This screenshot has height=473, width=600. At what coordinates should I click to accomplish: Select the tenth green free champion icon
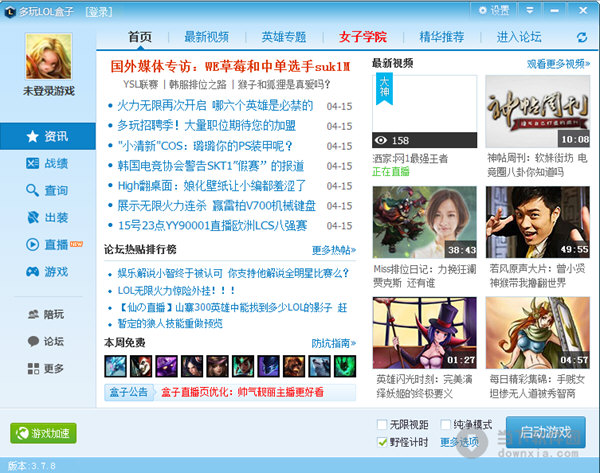tap(345, 366)
